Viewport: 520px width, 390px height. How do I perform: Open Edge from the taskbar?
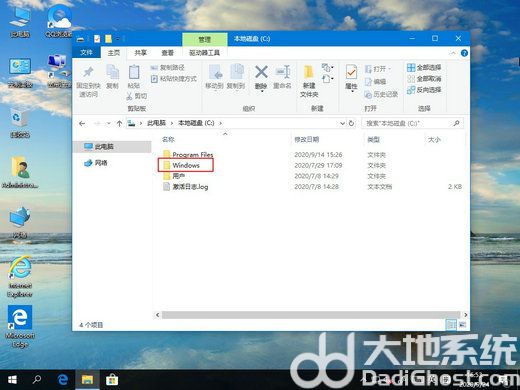(x=63, y=380)
